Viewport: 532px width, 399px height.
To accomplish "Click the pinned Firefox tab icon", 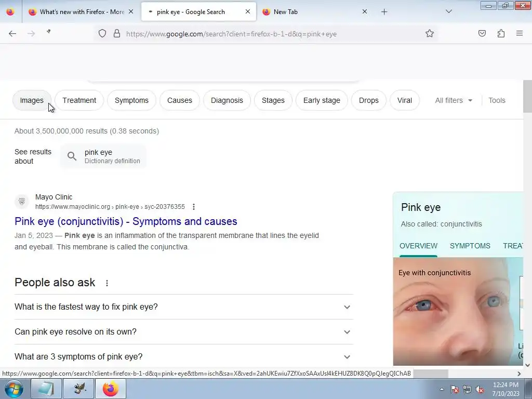I will [10, 12].
